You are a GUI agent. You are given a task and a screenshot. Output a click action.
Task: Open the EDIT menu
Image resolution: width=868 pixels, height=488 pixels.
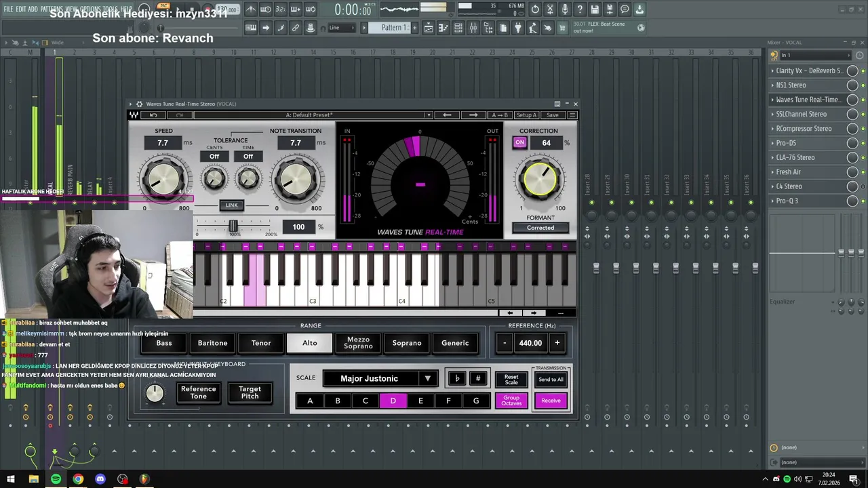(20, 9)
